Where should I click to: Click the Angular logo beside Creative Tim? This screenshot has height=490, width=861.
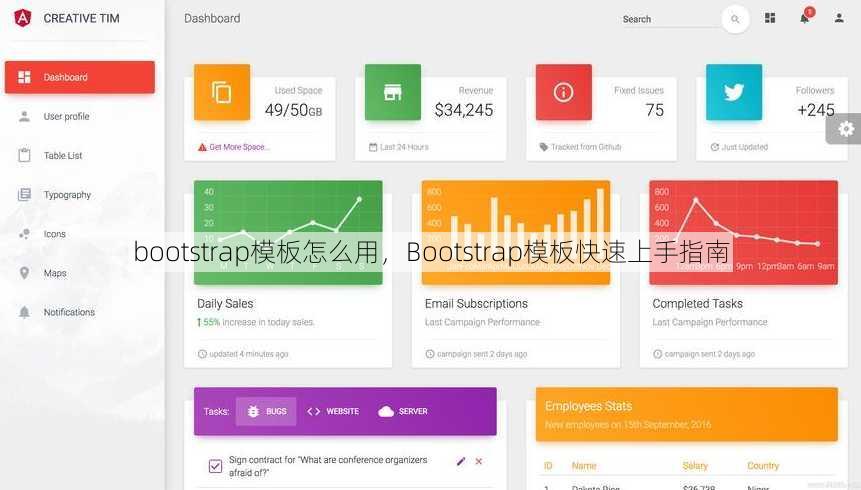[x=23, y=18]
